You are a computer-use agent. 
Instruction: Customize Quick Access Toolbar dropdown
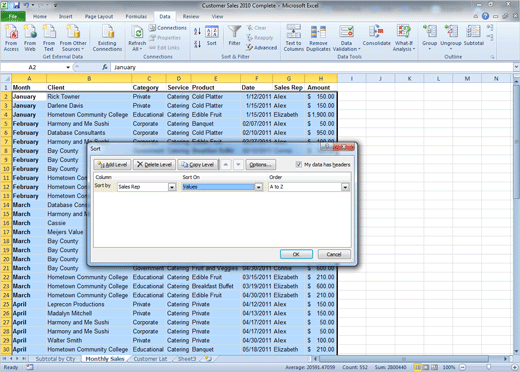[55, 6]
